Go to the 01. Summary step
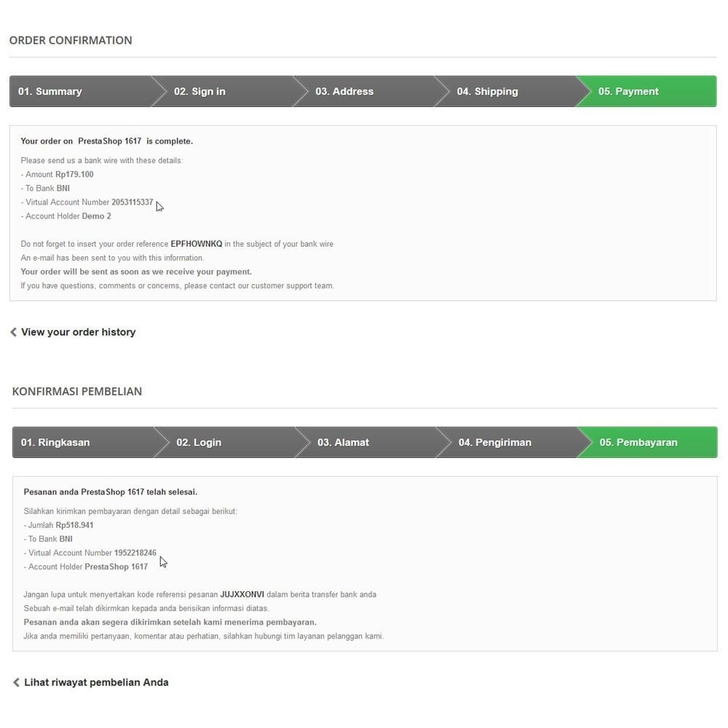Viewport: 728px width, 728px height. (80, 92)
